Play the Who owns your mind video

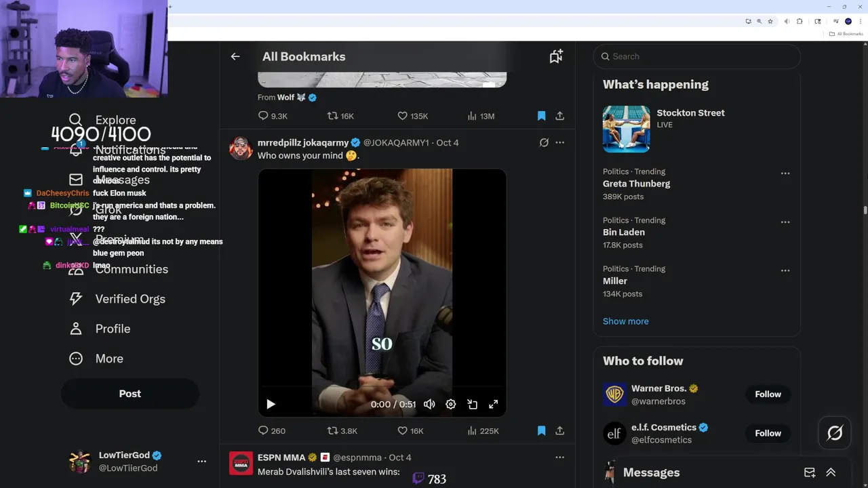[271, 404]
